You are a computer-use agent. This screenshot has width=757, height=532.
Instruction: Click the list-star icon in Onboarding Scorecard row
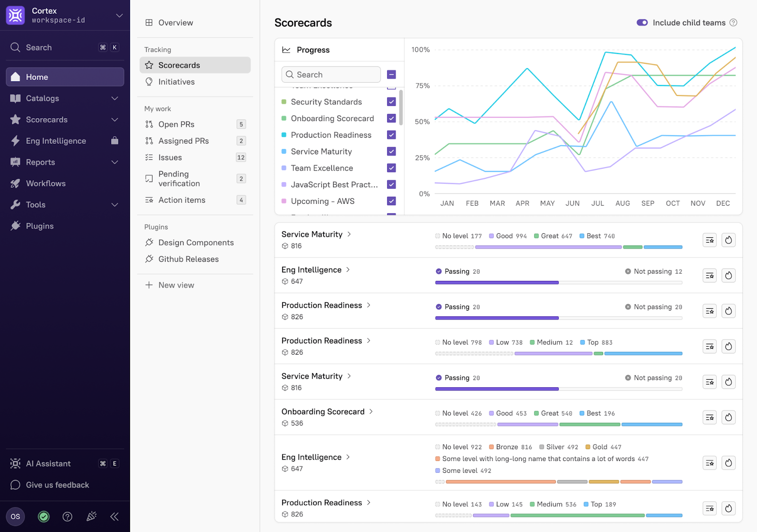coord(710,417)
